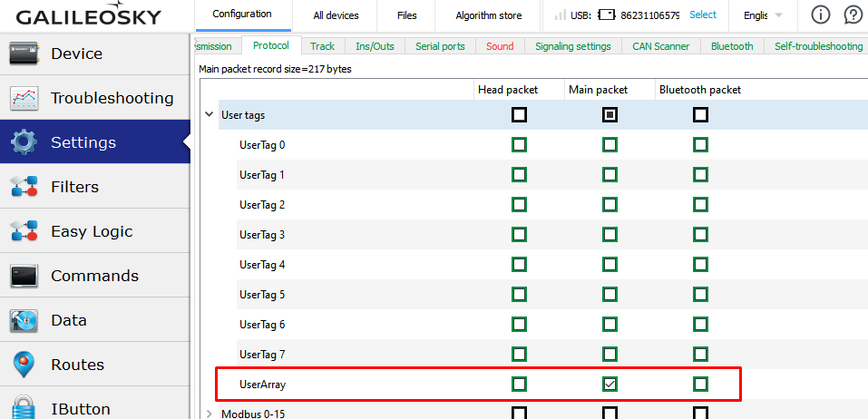This screenshot has height=419, width=868.
Task: Expand the Modbus 0-15 group
Action: tap(210, 414)
